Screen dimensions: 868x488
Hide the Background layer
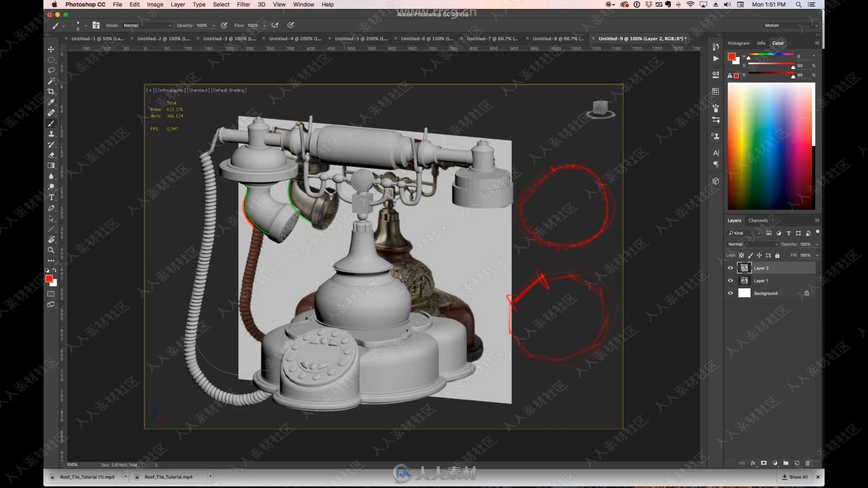click(x=730, y=292)
